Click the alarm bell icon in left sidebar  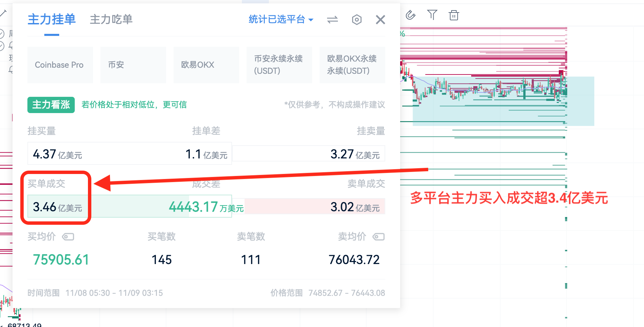tap(10, 46)
